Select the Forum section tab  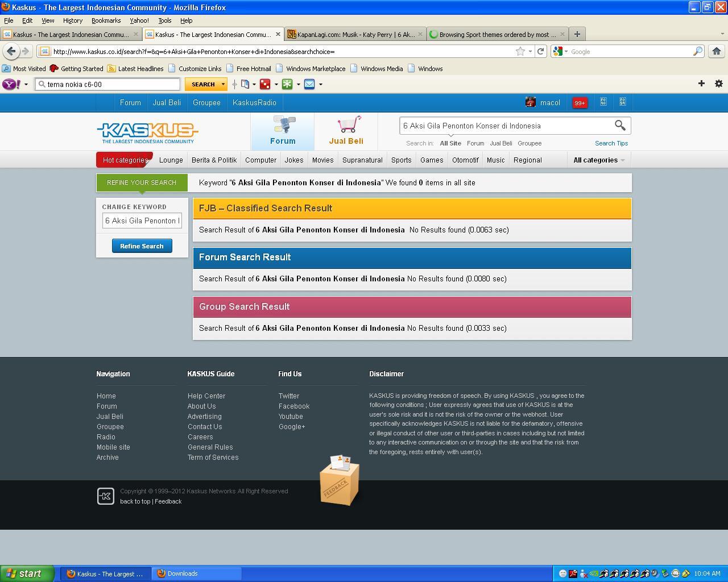[x=283, y=131]
